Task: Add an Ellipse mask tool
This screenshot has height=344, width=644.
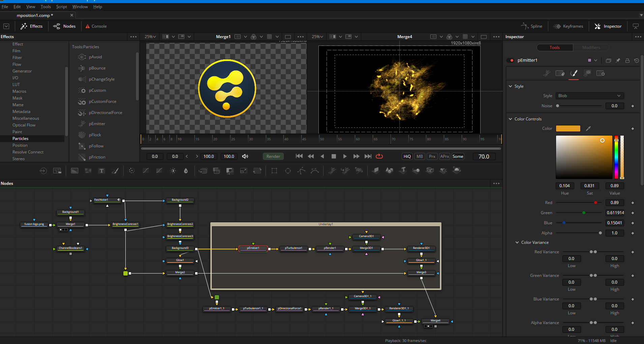Action: point(288,171)
